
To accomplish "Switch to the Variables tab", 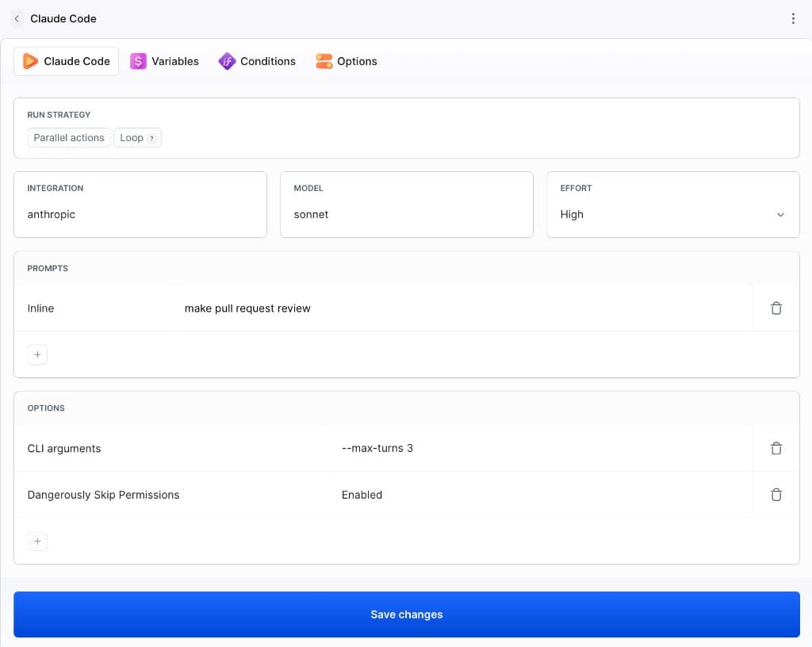I will (x=164, y=62).
